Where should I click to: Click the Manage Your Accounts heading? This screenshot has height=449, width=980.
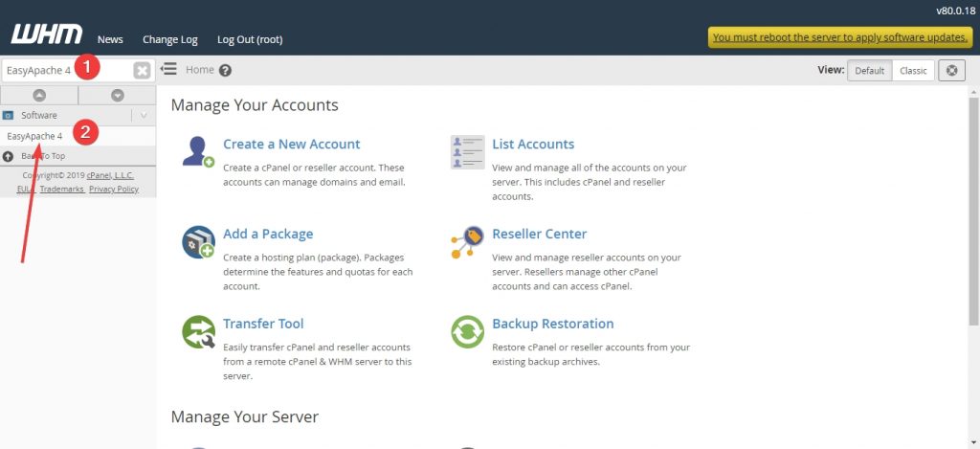pos(255,105)
